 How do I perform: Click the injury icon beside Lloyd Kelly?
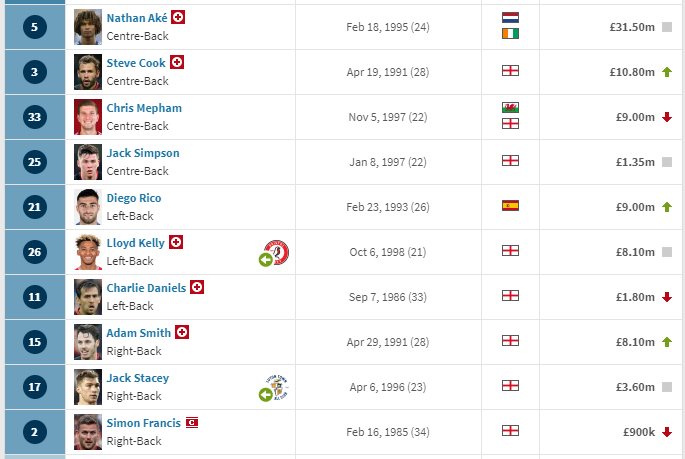click(x=176, y=242)
